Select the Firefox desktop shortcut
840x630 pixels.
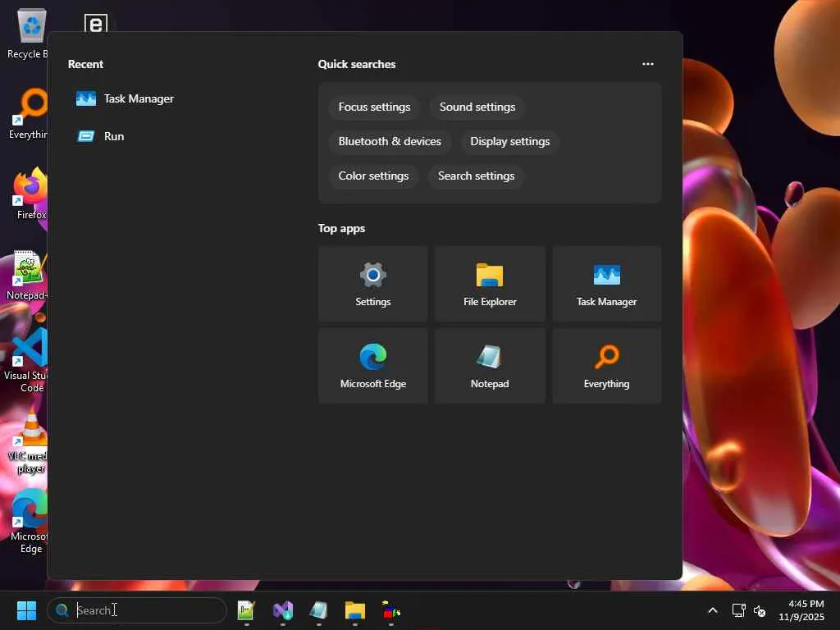coord(30,194)
